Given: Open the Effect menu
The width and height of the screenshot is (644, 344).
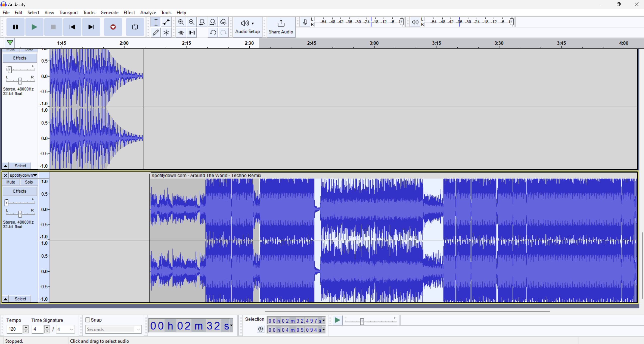Looking at the screenshot, I should point(129,12).
